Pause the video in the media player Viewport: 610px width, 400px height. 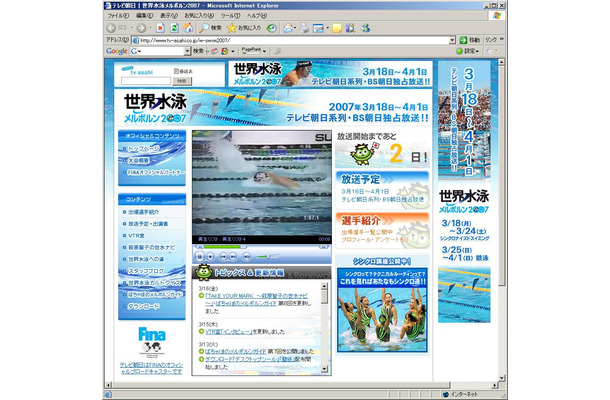200,256
